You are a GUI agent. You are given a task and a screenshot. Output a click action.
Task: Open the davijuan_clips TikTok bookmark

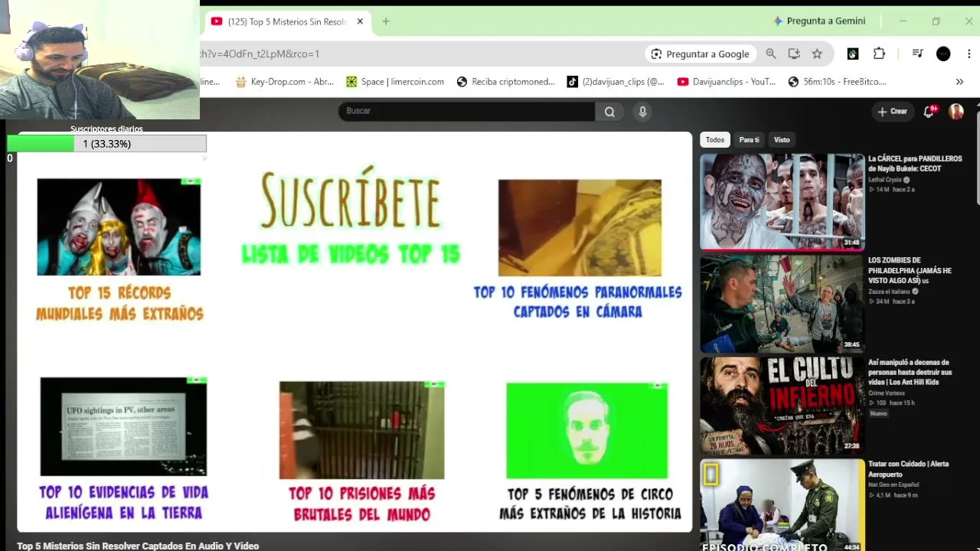(x=616, y=82)
